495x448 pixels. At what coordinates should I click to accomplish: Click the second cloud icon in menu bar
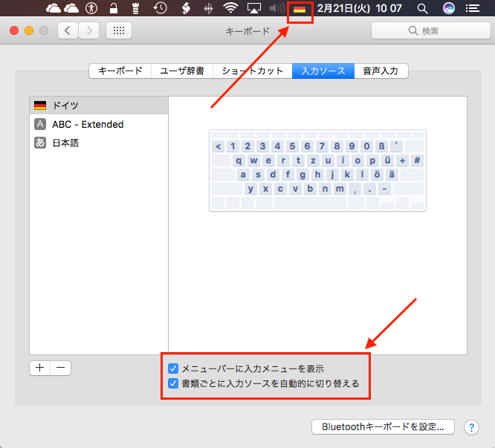71,8
